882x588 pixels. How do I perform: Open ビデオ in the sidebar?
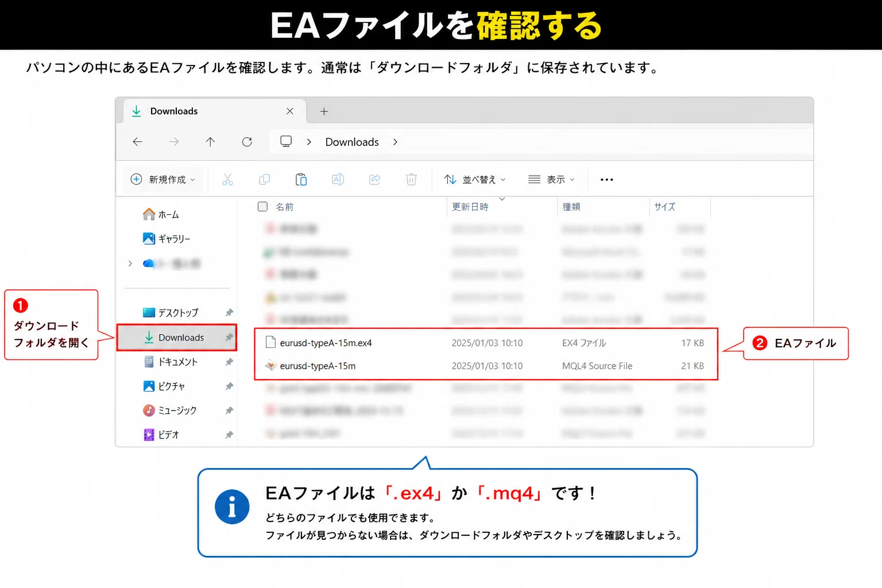(161, 435)
